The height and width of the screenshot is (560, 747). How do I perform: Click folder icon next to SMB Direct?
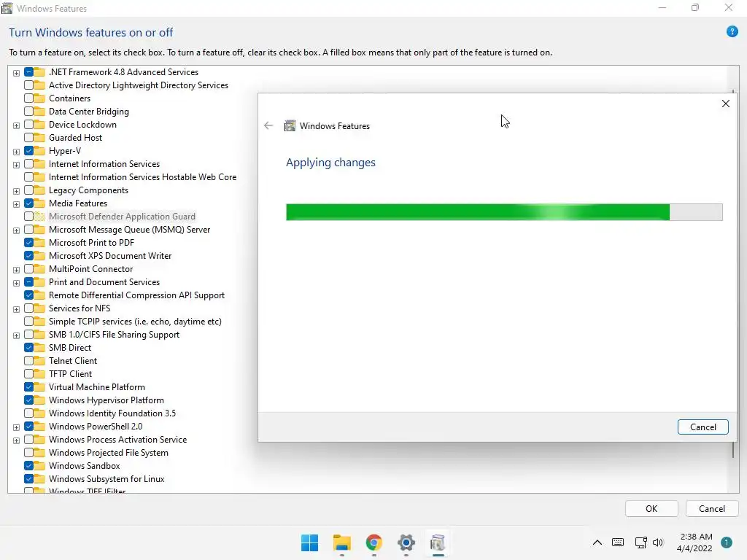click(39, 348)
